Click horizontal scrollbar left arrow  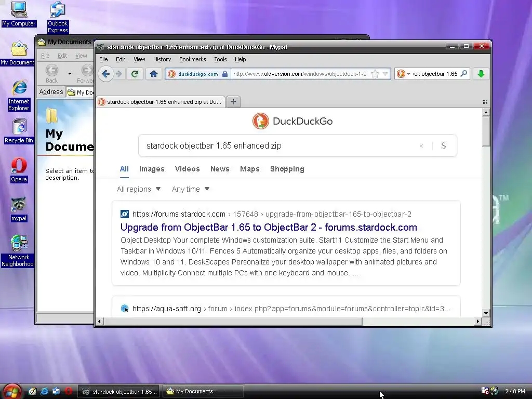click(99, 321)
